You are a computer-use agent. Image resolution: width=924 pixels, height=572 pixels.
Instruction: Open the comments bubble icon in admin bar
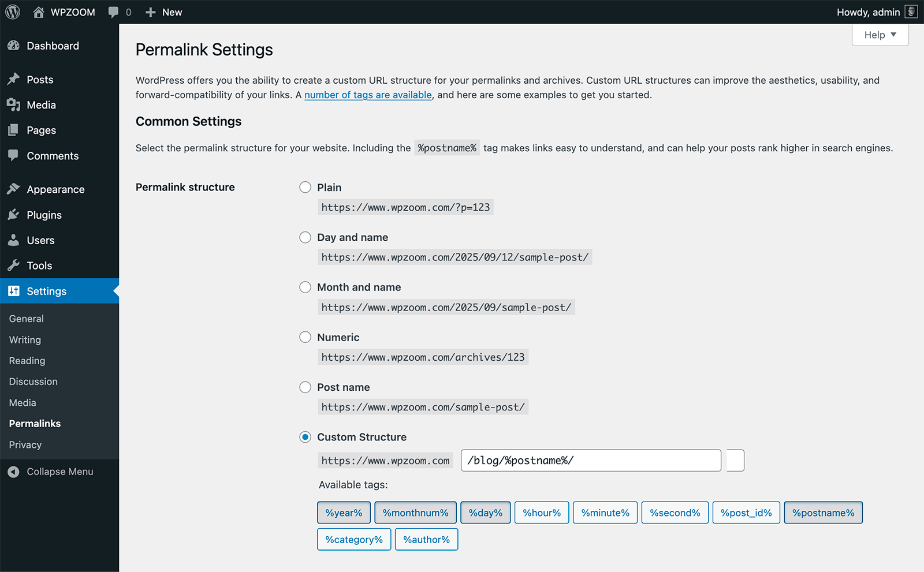pos(114,12)
